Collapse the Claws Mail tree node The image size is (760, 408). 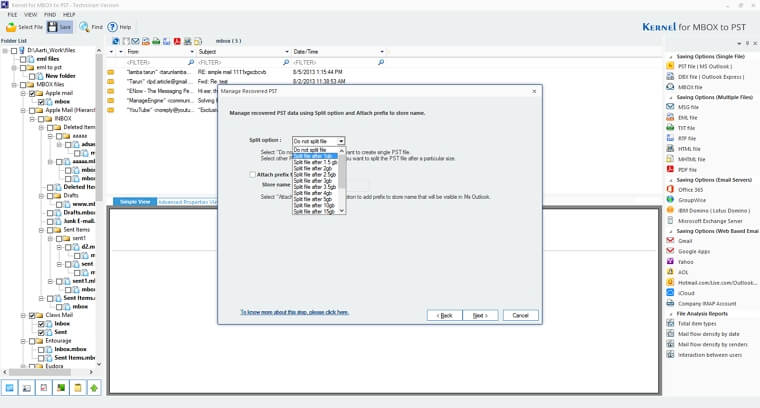click(x=23, y=315)
